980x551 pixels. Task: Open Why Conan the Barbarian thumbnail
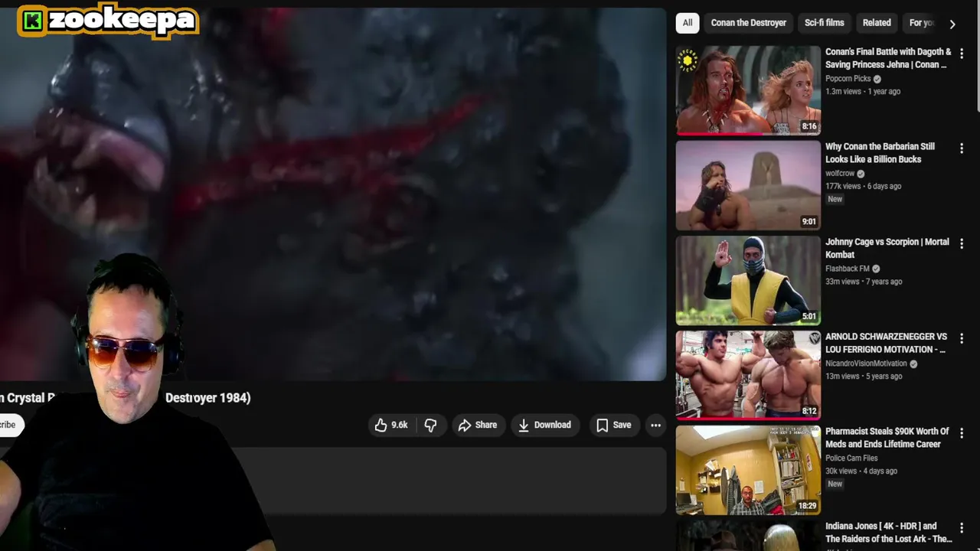(748, 185)
